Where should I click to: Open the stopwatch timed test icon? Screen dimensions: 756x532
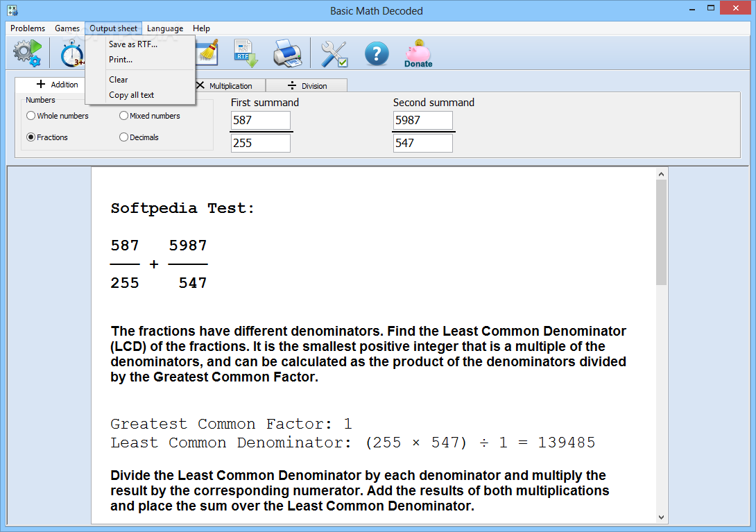(72, 53)
